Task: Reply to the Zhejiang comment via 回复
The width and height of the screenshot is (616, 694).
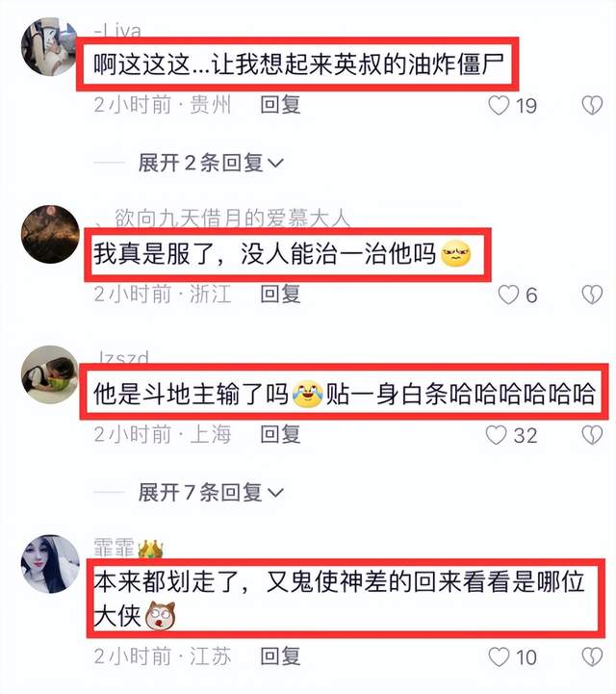Action: point(280,294)
